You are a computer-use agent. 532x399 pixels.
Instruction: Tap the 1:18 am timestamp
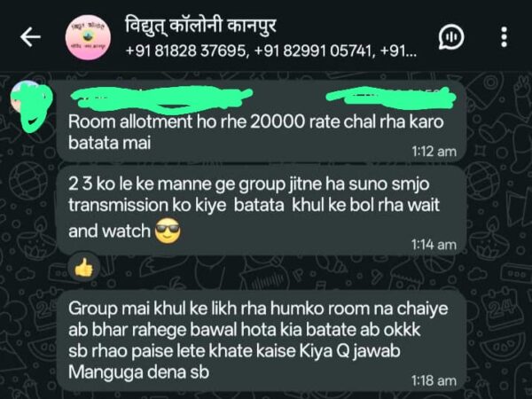tap(434, 380)
